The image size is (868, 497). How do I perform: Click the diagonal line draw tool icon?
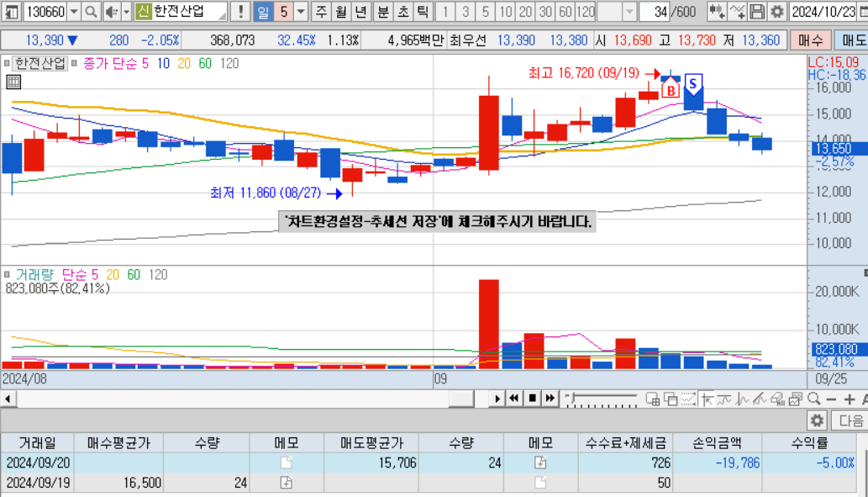coord(760,399)
